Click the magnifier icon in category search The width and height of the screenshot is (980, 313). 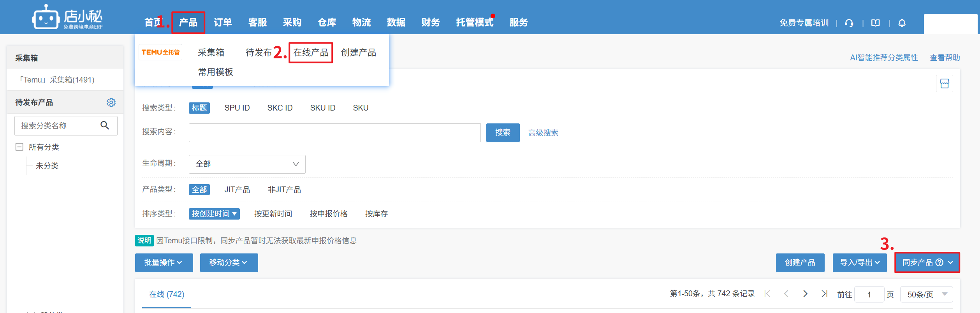(105, 125)
